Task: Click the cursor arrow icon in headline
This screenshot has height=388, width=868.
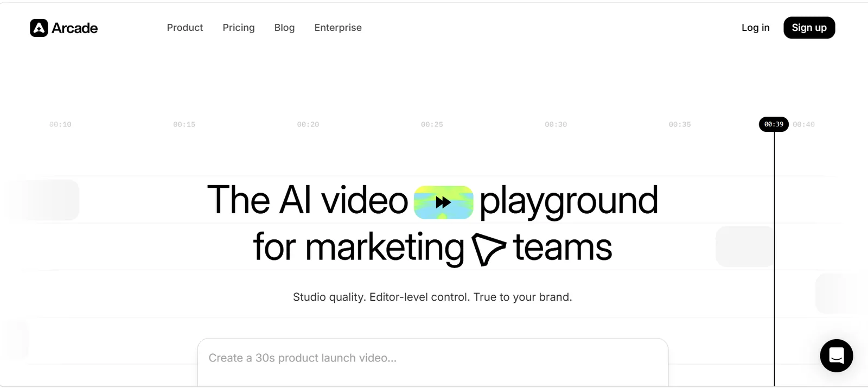Action: pos(488,249)
